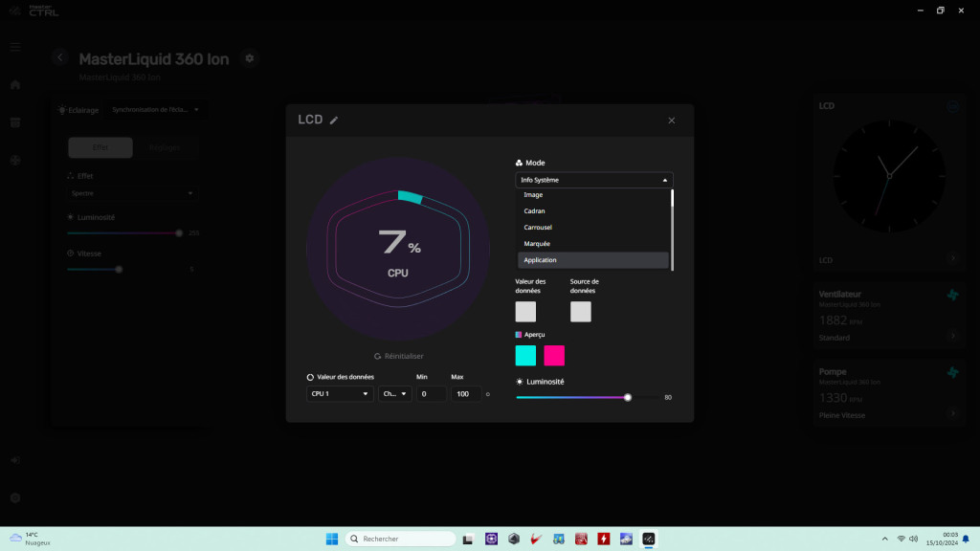
Task: Click the Max value field
Action: (x=466, y=393)
